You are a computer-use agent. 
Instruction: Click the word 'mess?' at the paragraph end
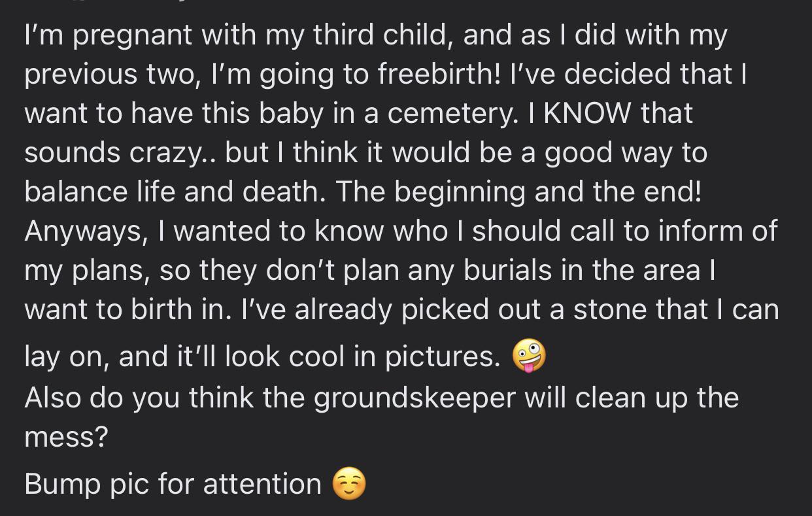click(x=65, y=437)
